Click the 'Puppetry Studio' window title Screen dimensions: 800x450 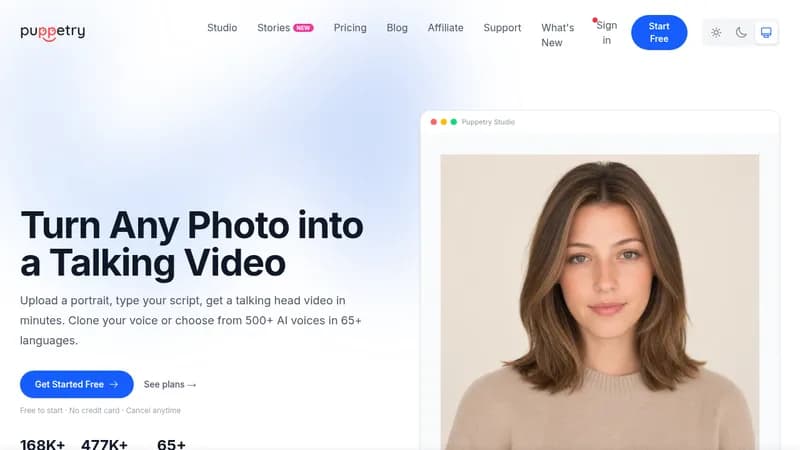[x=488, y=122]
